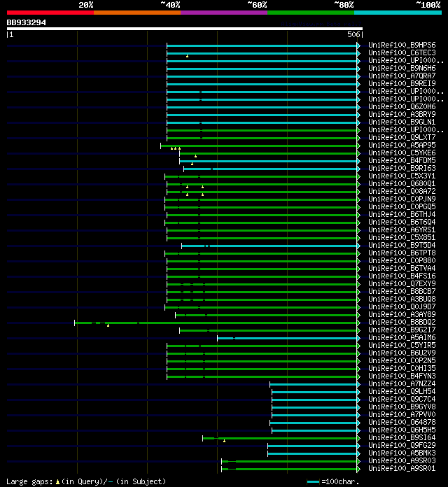Viewport: 448px width, 487px height.
Task: Open the UniRef100_C0HI35 hit
Action: click(402, 368)
